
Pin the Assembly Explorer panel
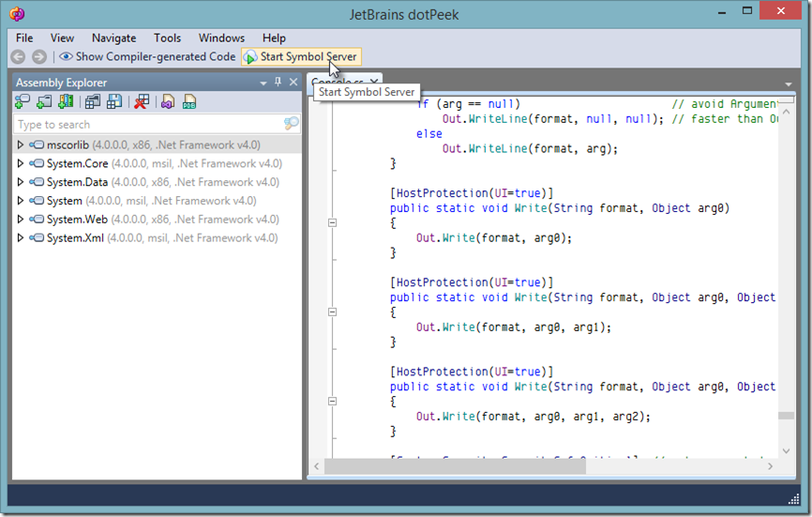(x=278, y=83)
